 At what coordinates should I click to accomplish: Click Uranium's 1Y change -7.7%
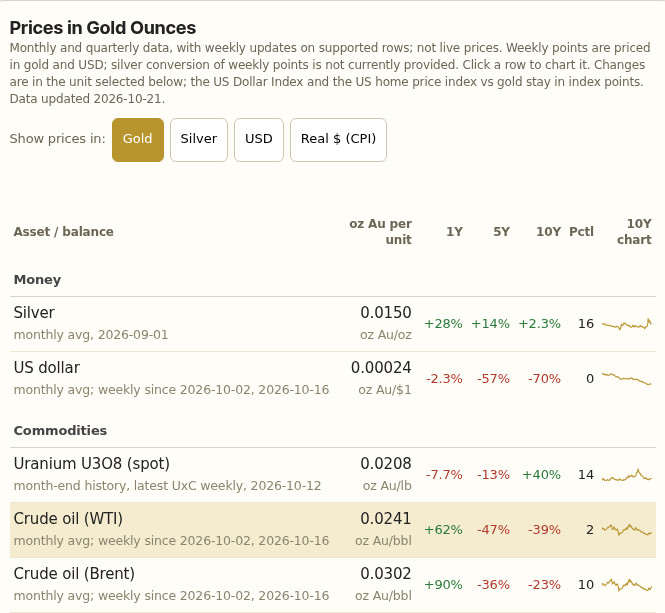coord(444,475)
